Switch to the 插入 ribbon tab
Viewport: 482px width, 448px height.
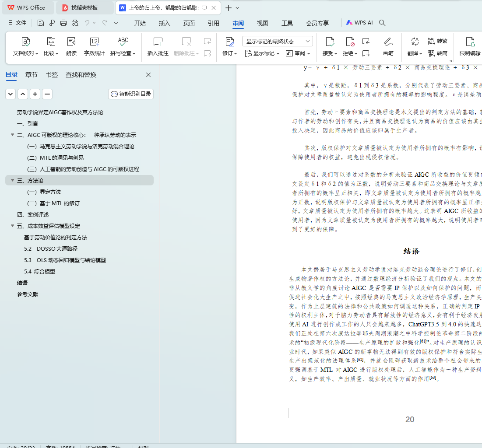coord(165,23)
